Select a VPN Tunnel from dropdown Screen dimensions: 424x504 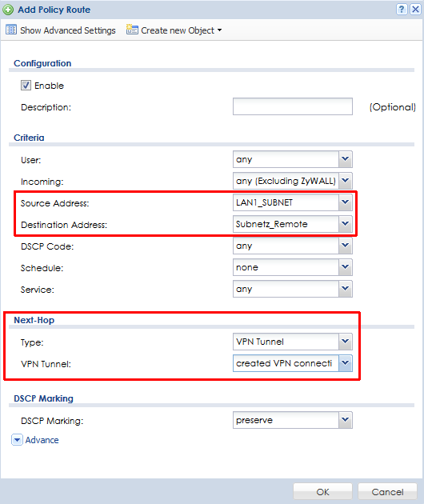(x=293, y=363)
